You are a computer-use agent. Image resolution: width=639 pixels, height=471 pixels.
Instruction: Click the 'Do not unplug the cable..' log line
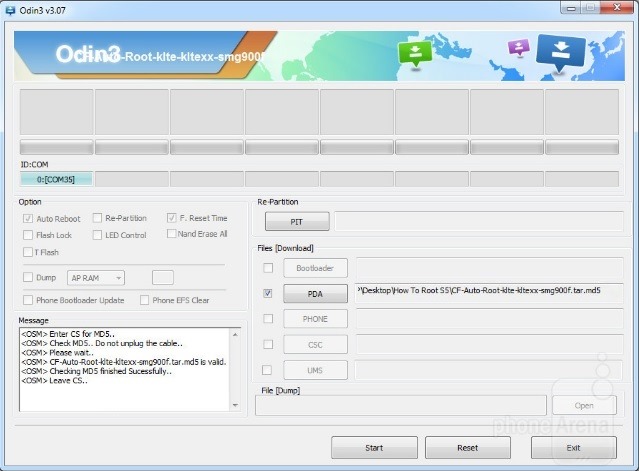pyautogui.click(x=102, y=343)
